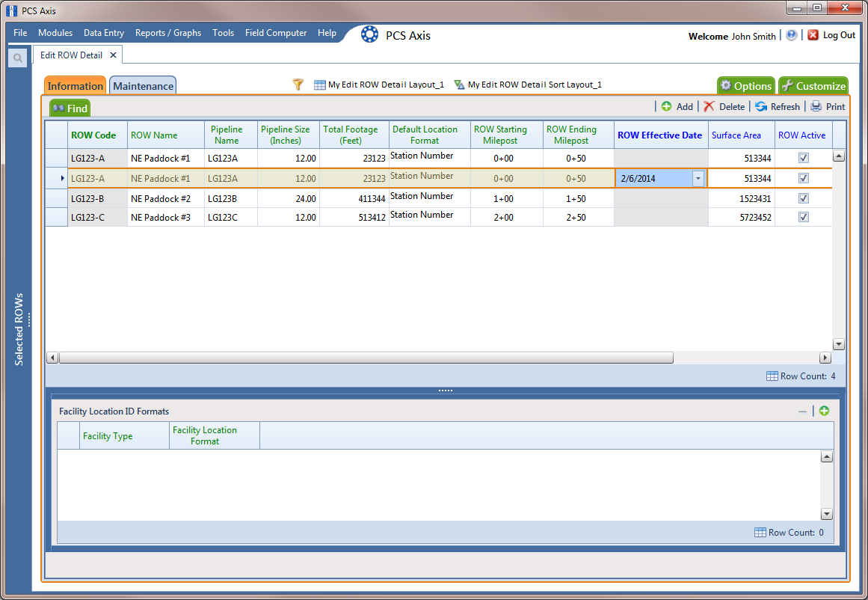Image resolution: width=868 pixels, height=600 pixels.
Task: Click the red Log Out icon
Action: coord(813,35)
